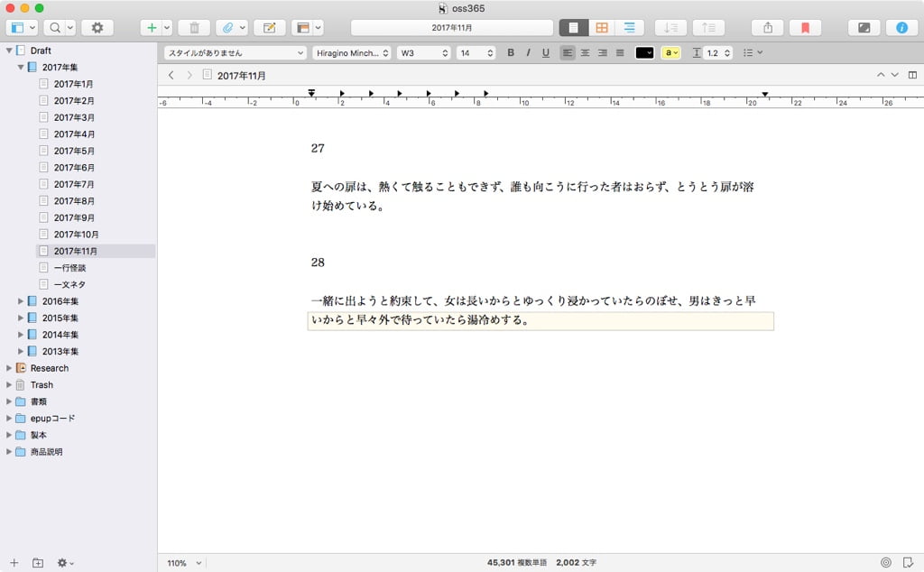924x572 pixels.
Task: Switch to outliner view mode
Action: [629, 28]
